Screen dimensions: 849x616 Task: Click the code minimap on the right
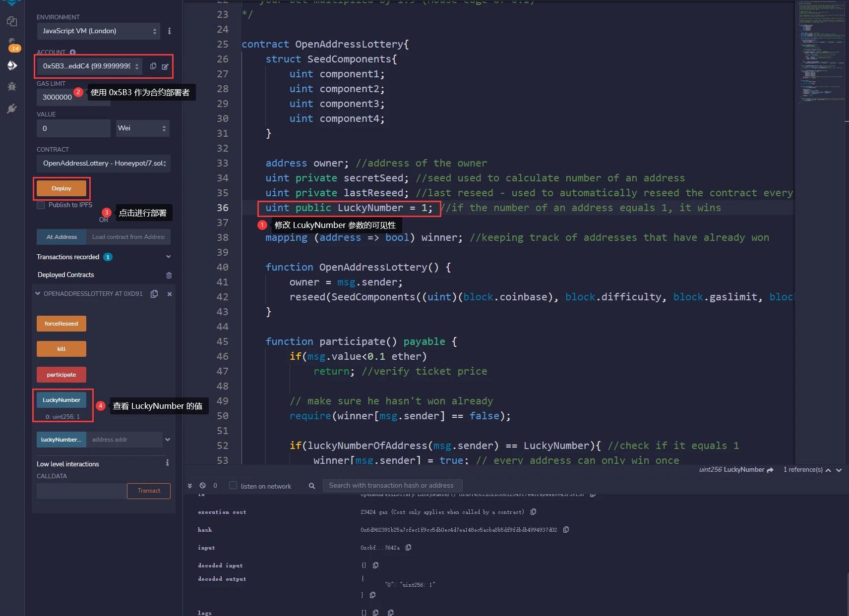tap(821, 50)
